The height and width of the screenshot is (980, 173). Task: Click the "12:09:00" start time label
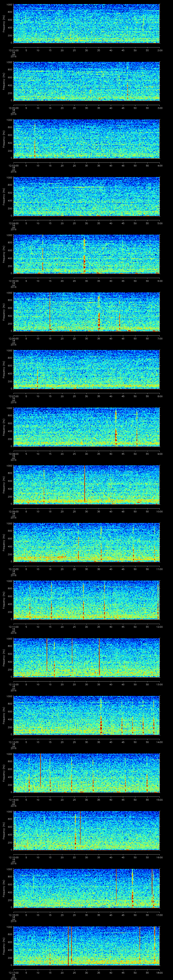[x=13, y=511]
